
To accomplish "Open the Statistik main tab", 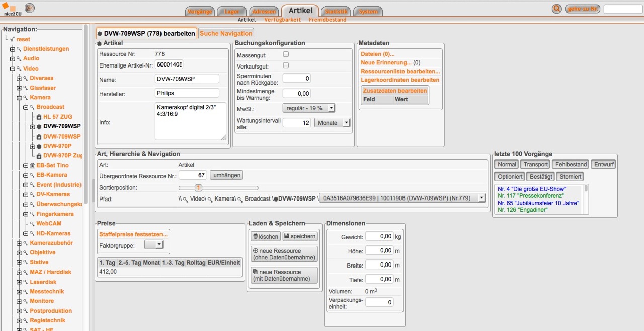I will coord(336,12).
